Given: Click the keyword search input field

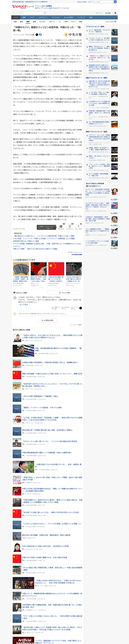Looking at the screenshot, I should tap(28, 13).
